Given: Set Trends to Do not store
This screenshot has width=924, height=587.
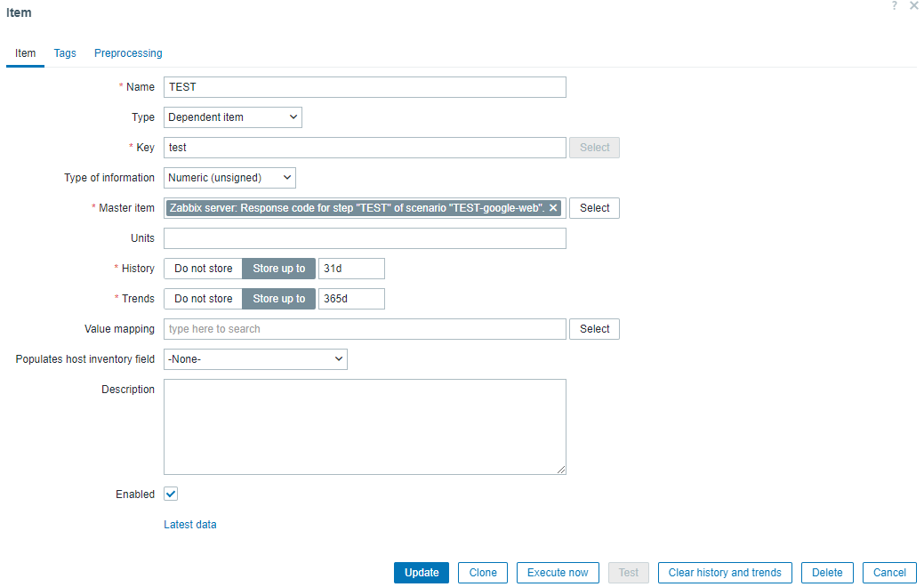Looking at the screenshot, I should click(x=203, y=299).
